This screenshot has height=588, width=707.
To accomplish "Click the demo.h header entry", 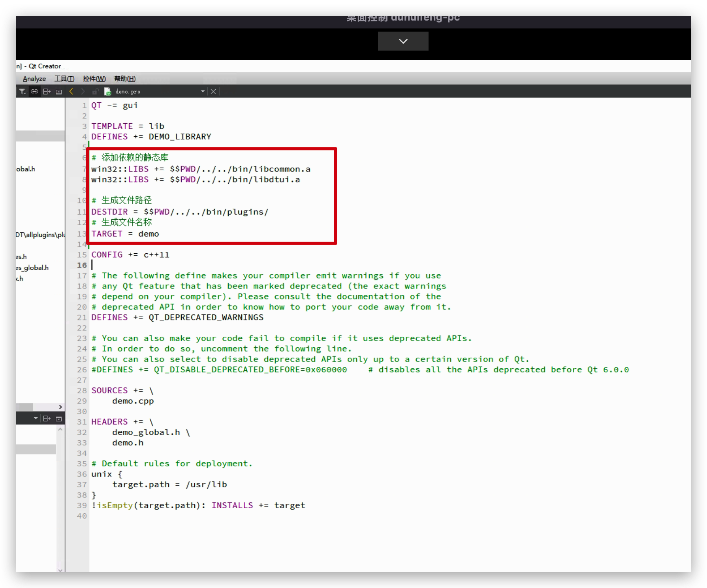I will click(x=128, y=443).
